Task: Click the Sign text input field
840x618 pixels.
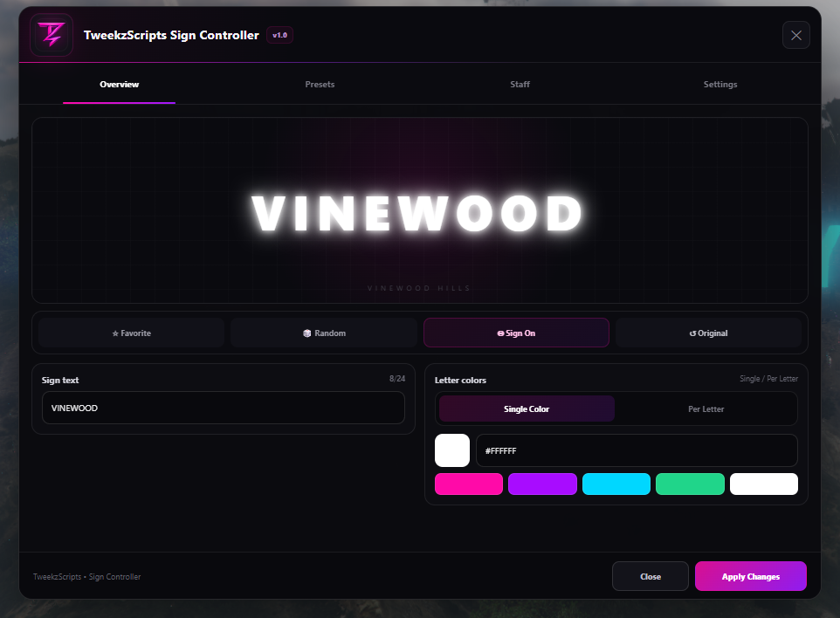Action: tap(224, 409)
